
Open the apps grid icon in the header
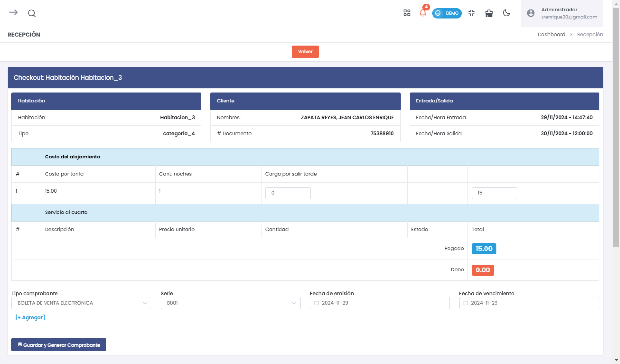(x=407, y=13)
